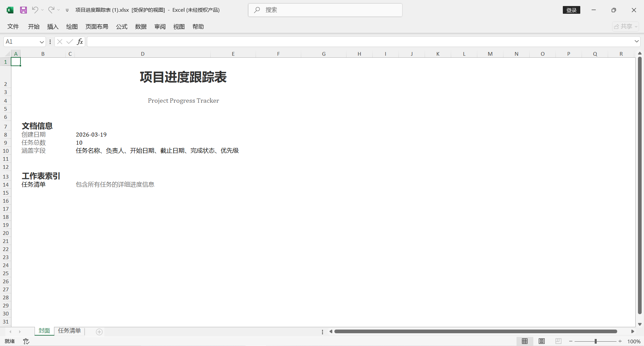
Task: Click the Redo arrow icon
Action: (51, 10)
